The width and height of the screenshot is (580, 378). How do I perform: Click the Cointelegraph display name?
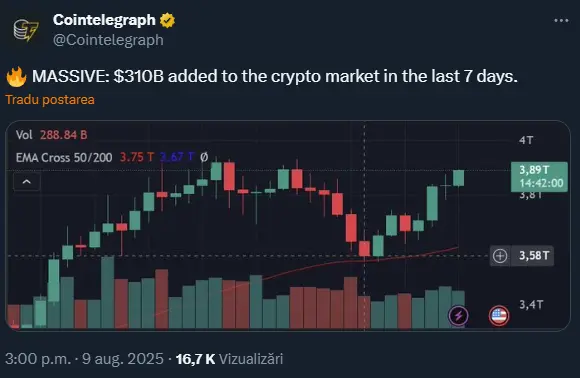[104, 20]
